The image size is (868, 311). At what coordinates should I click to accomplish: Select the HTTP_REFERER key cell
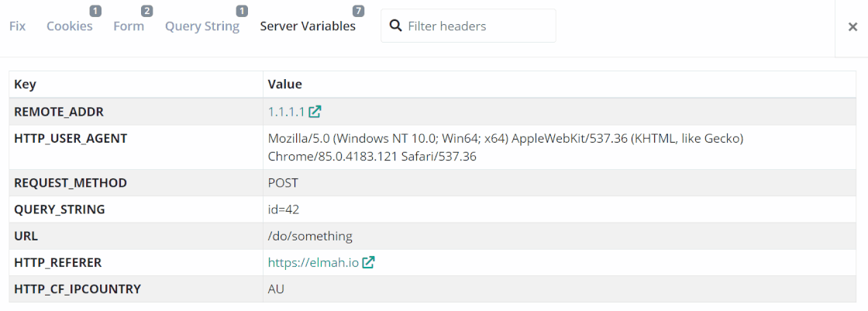pos(136,263)
